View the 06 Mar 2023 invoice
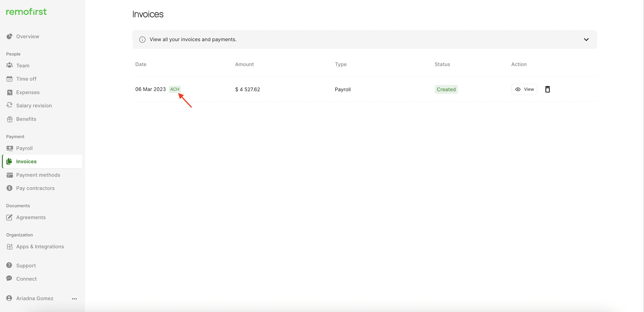This screenshot has height=312, width=644. pyautogui.click(x=524, y=89)
